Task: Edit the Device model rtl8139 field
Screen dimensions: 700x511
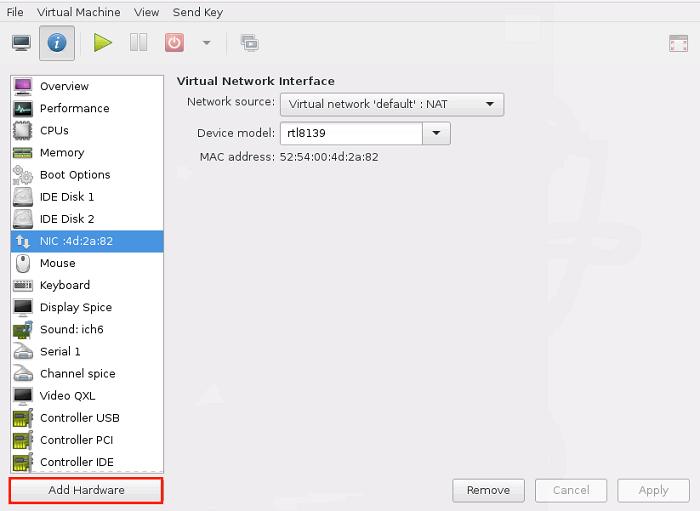Action: (x=351, y=133)
